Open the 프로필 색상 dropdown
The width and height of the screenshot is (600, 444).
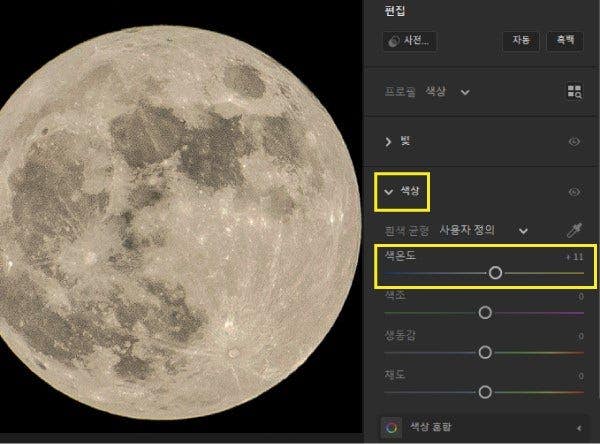pyautogui.click(x=465, y=92)
